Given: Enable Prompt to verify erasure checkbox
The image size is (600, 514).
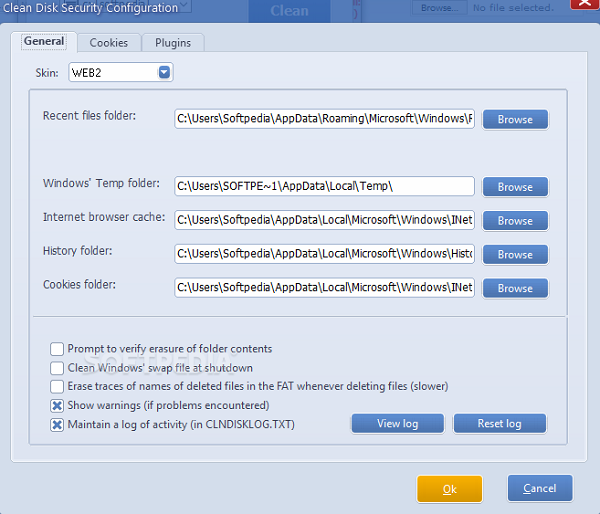Looking at the screenshot, I should click(57, 349).
